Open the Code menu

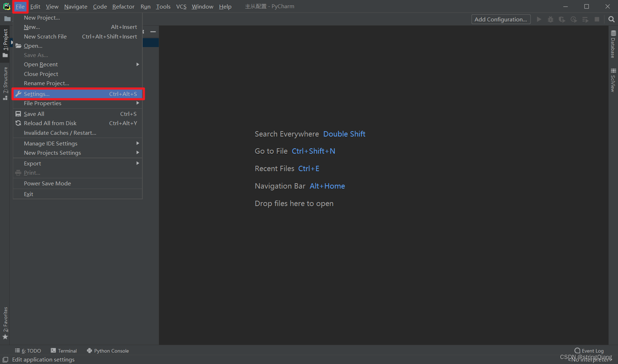(x=100, y=6)
